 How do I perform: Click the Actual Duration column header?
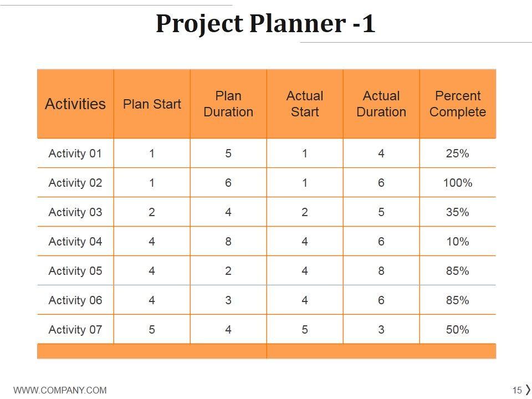point(381,104)
